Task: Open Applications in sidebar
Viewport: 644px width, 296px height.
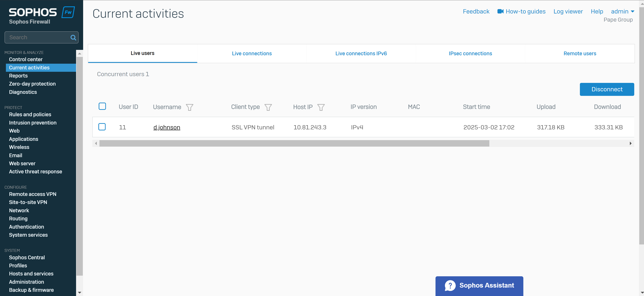Action: (24, 139)
